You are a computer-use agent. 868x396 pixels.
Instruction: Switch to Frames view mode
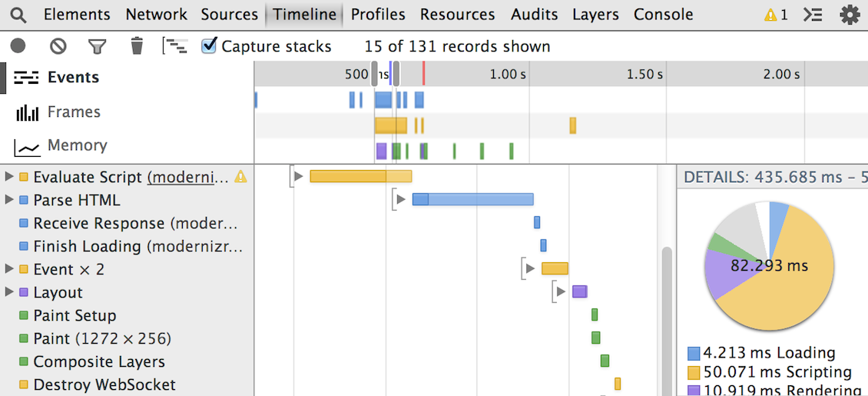[58, 112]
